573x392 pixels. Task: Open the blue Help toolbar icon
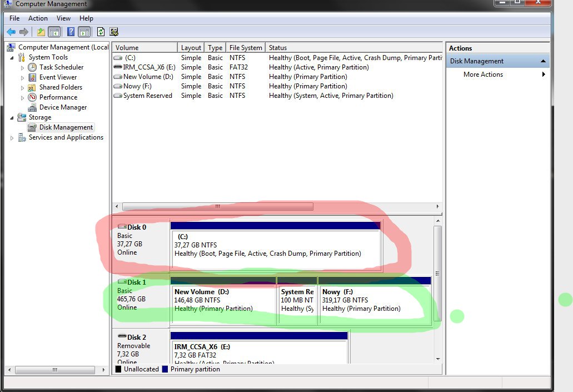71,32
